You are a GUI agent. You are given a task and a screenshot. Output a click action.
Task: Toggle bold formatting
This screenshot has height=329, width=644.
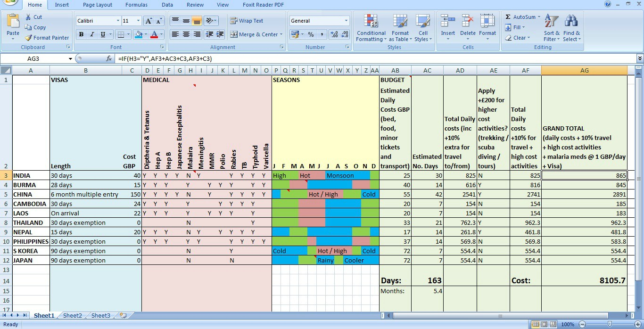click(81, 34)
